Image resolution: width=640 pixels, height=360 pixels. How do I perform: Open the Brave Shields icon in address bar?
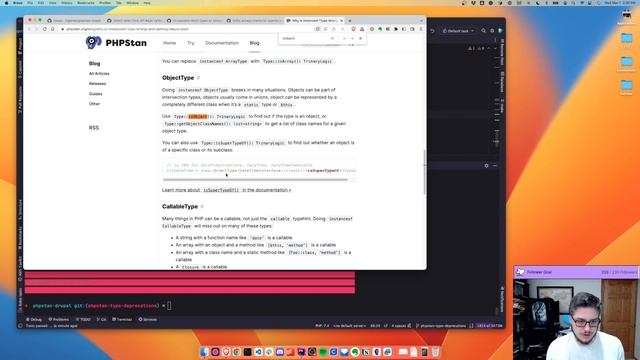[x=353, y=29]
